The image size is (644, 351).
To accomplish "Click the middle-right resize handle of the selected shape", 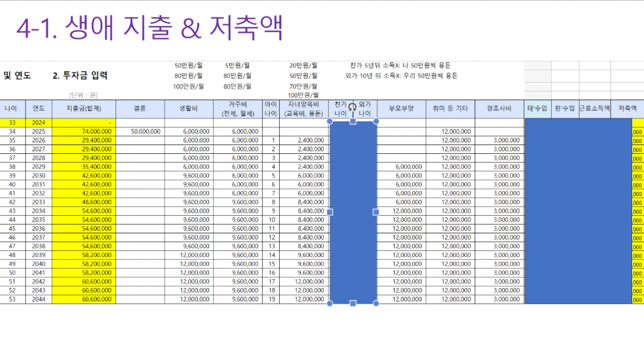I will pos(376,212).
